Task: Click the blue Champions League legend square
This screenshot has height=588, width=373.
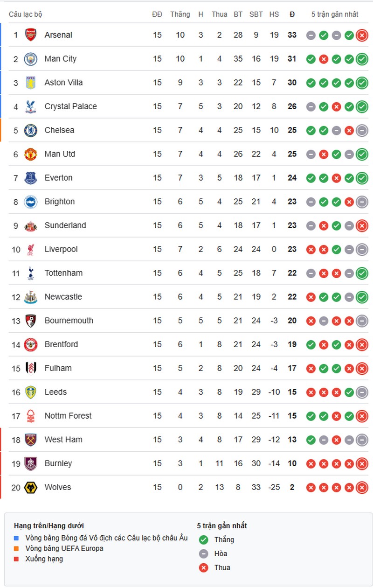Action: point(17,538)
